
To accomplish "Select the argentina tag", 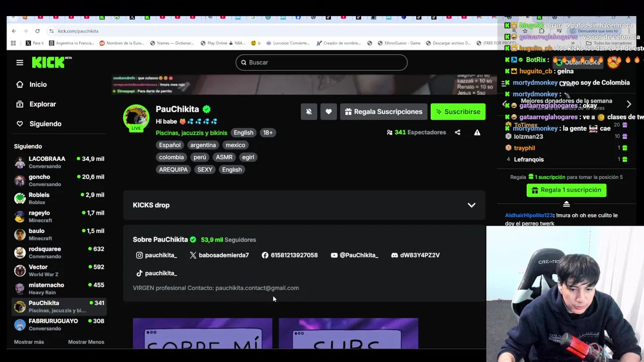I will pyautogui.click(x=203, y=145).
